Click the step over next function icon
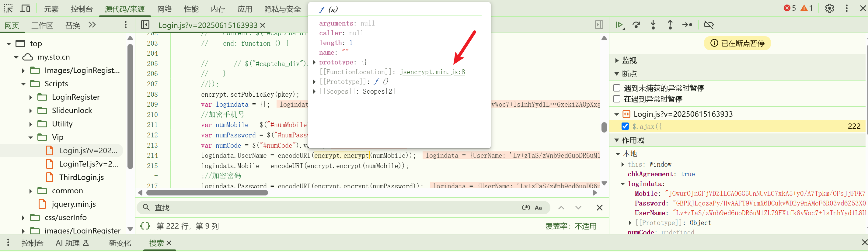The height and width of the screenshot is (252, 868). tap(636, 25)
